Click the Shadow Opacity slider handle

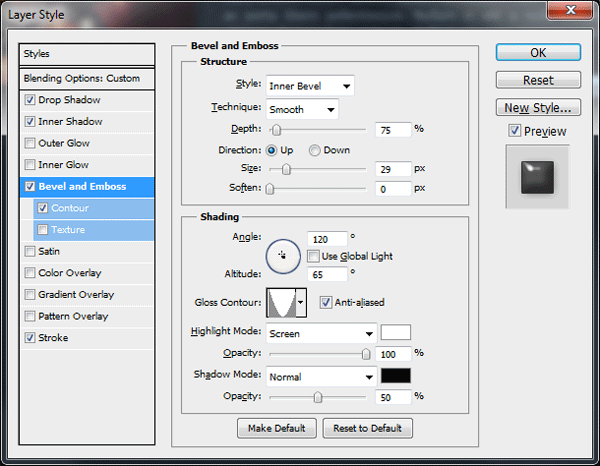tap(318, 398)
